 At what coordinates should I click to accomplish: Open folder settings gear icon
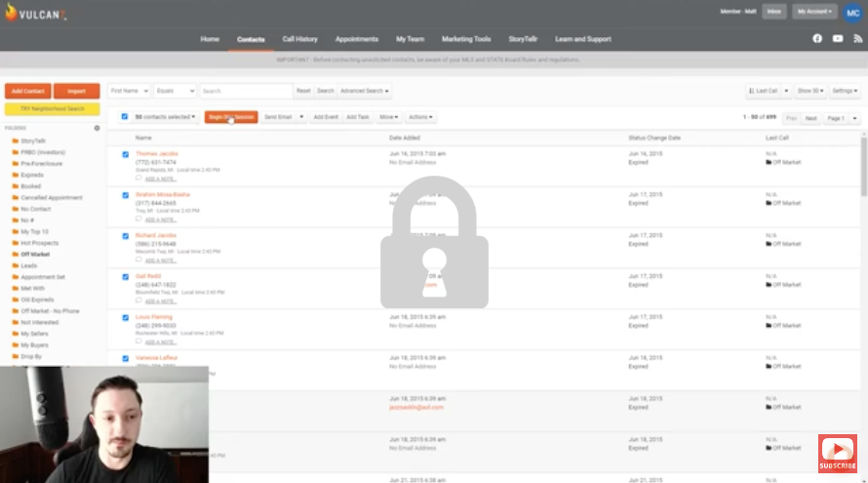point(97,128)
